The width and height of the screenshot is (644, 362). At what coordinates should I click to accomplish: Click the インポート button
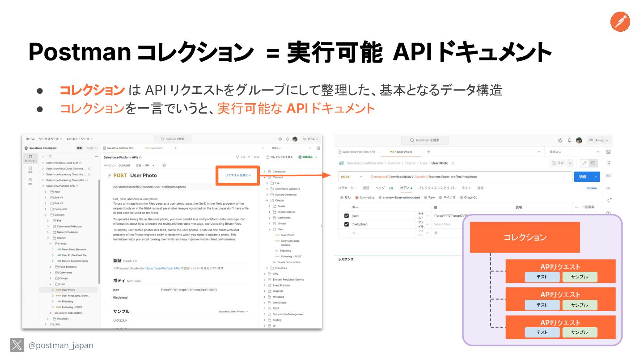91,148
